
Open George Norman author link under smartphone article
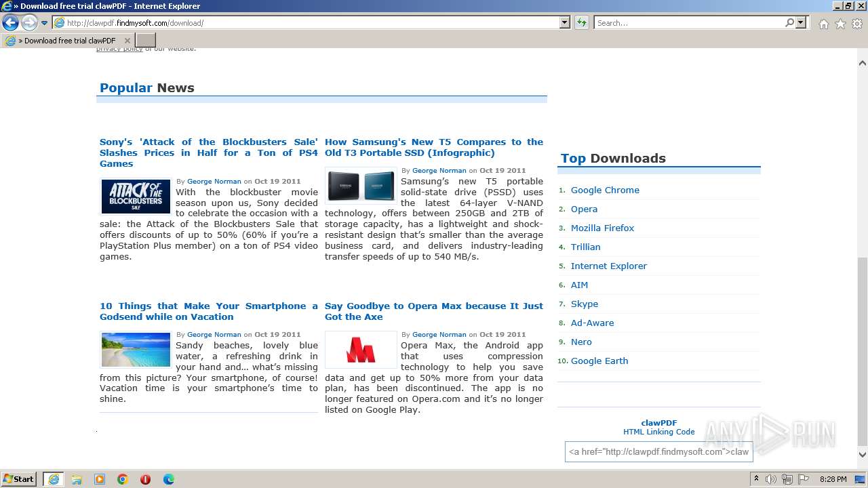214,335
